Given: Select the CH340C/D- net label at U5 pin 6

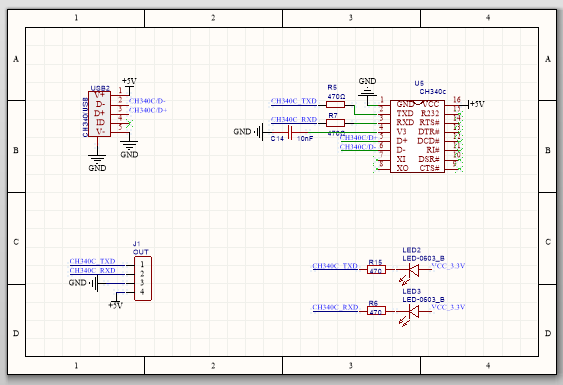Looking at the screenshot, I should 358,147.
